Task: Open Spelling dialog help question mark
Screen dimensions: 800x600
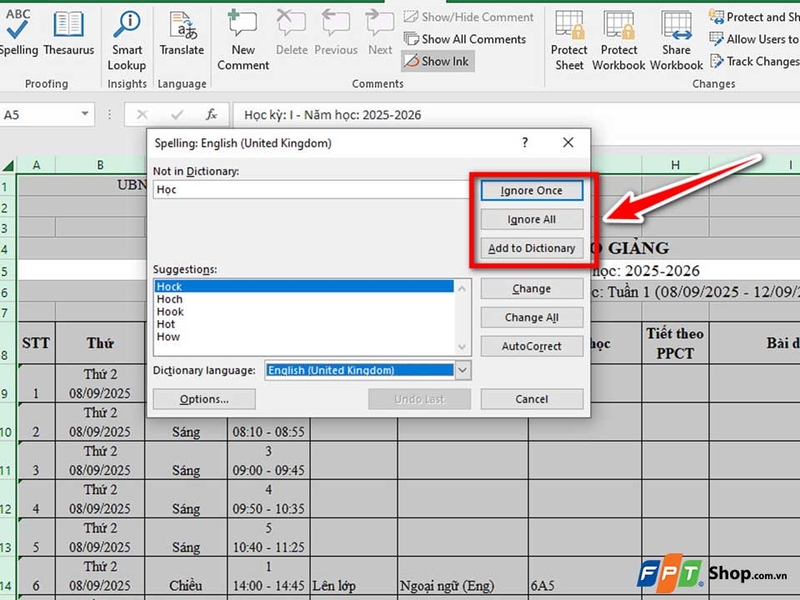Action: 525,142
